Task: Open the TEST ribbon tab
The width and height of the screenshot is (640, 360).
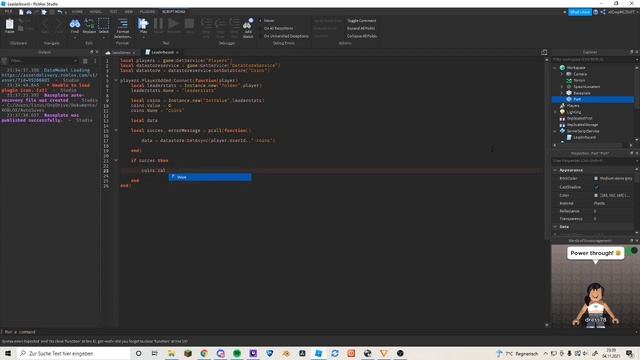Action: tap(113, 12)
